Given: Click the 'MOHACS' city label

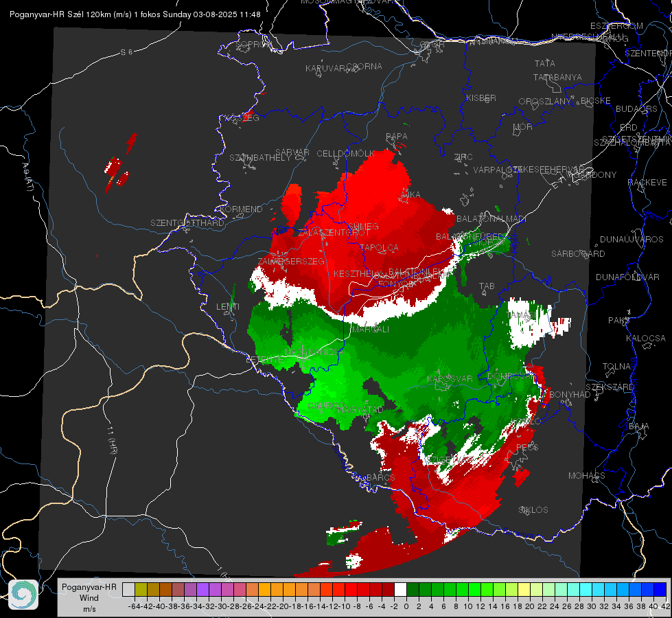Looking at the screenshot, I should (x=587, y=475).
